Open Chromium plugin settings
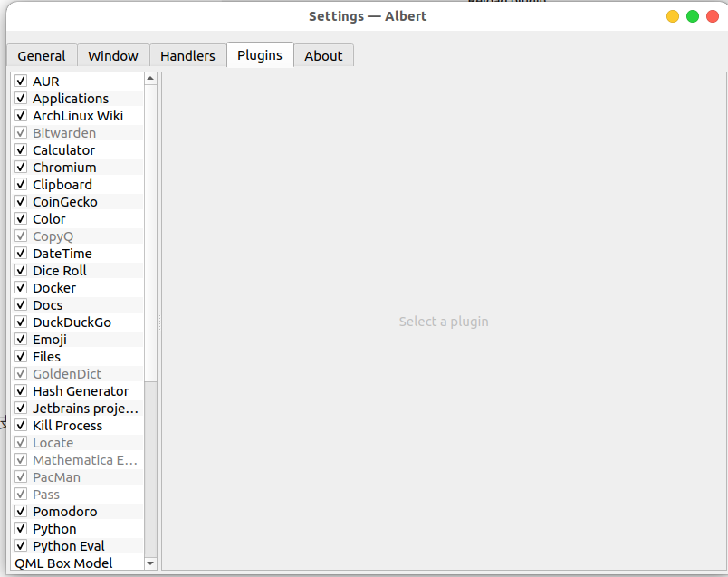Viewport: 728px width, 577px height. (x=64, y=168)
